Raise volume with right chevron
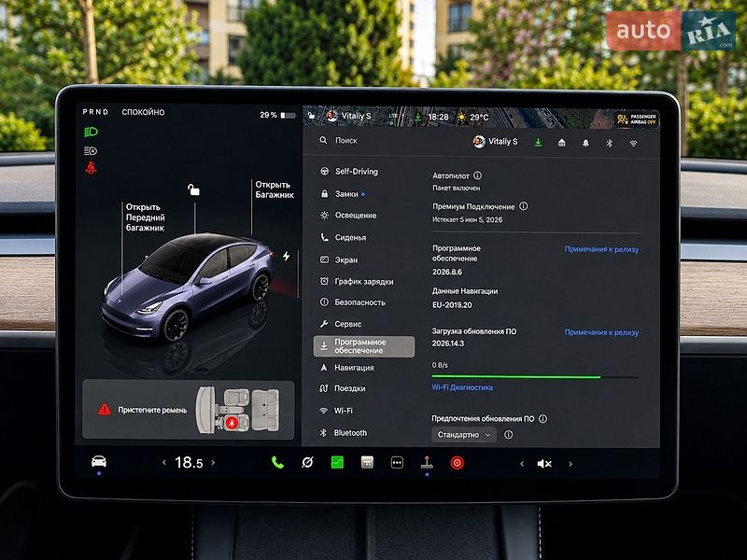The image size is (747, 560). (x=571, y=464)
